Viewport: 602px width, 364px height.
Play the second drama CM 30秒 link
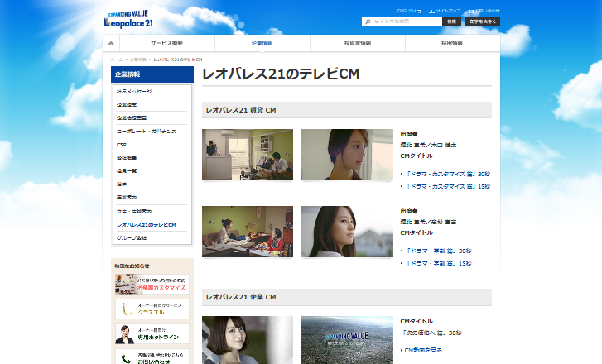[x=438, y=251]
